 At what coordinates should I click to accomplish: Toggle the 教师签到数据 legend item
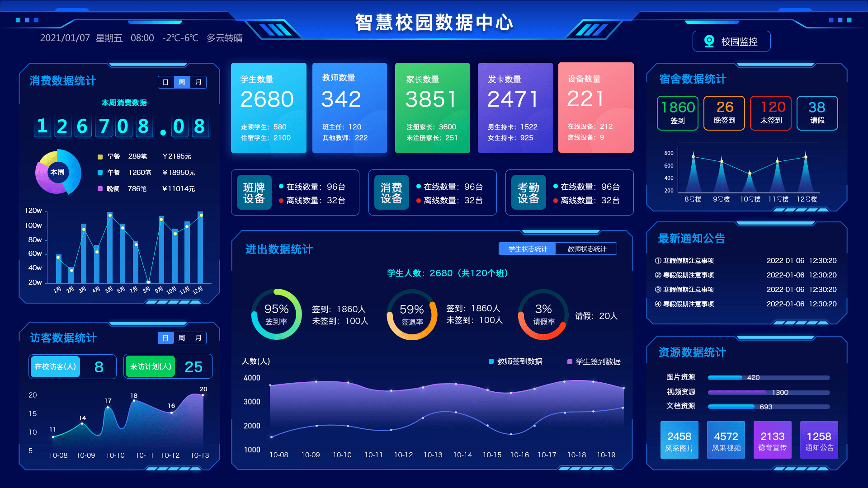pos(515,361)
